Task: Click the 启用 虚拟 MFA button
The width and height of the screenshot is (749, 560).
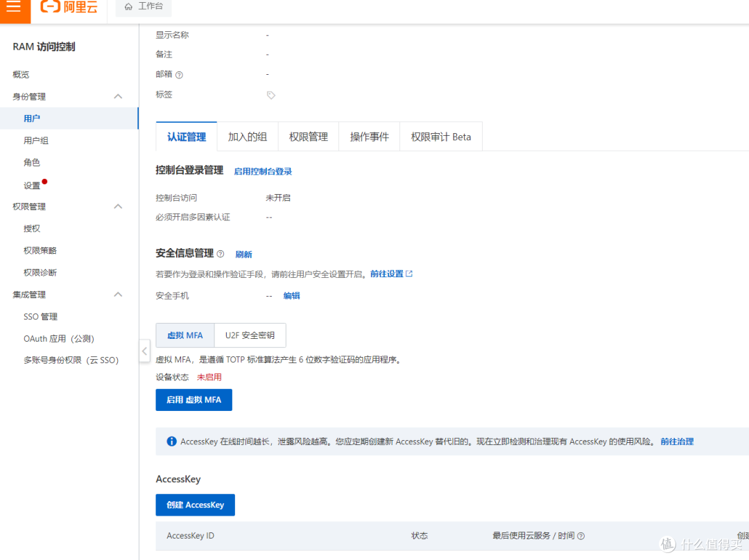Action: tap(194, 400)
